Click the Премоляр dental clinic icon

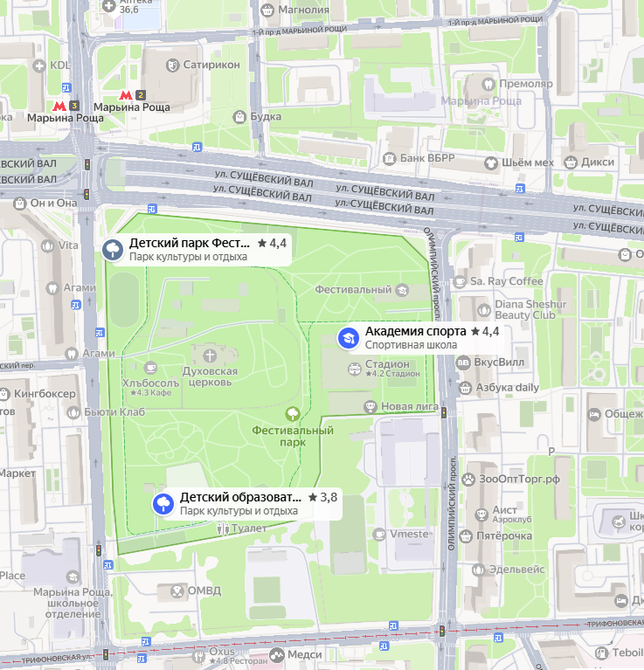point(488,84)
